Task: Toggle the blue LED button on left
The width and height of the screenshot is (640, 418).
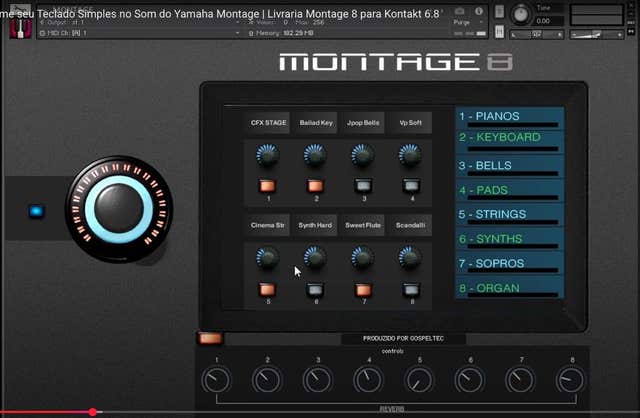Action: 37,211
